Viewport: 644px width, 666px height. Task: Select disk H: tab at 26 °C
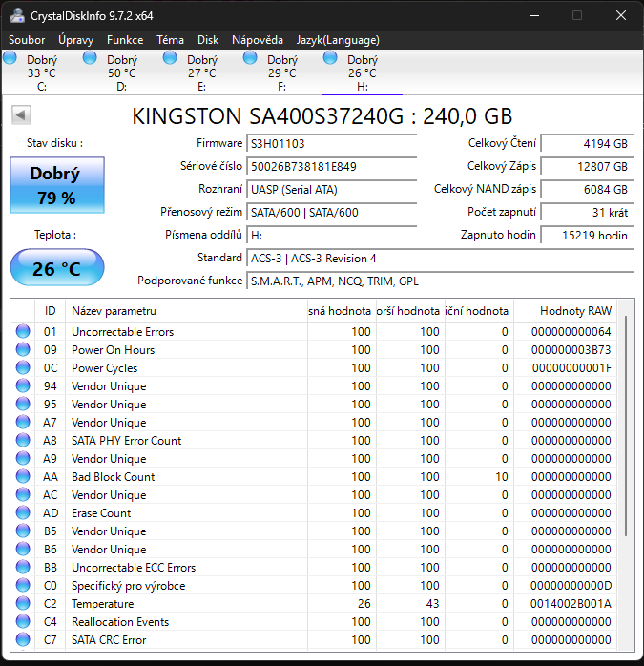(x=362, y=73)
